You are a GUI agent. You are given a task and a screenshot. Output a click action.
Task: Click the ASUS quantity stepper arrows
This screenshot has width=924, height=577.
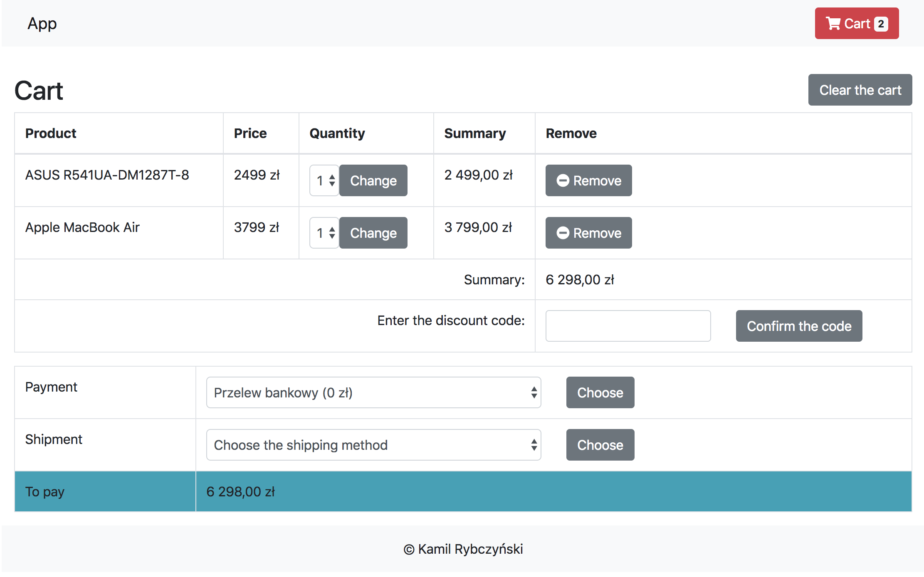click(x=332, y=180)
